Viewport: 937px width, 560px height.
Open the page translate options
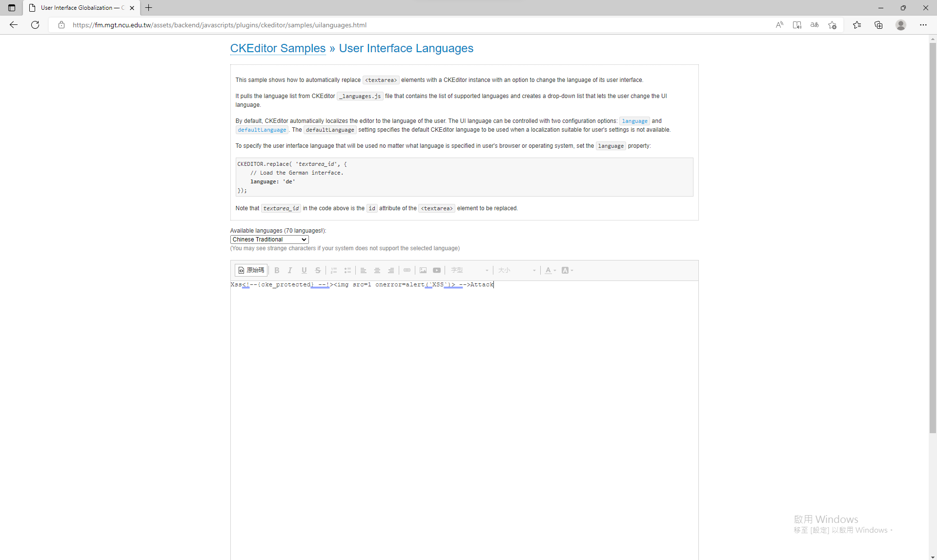[x=815, y=25]
